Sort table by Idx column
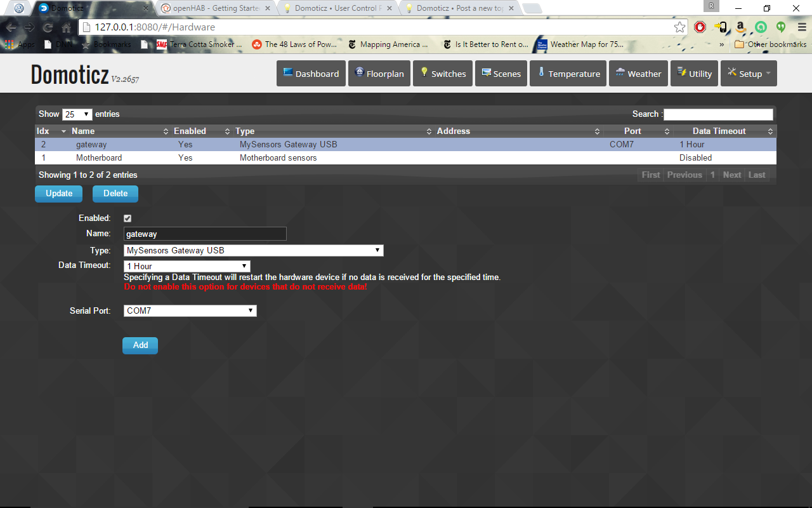812x508 pixels. 51,131
